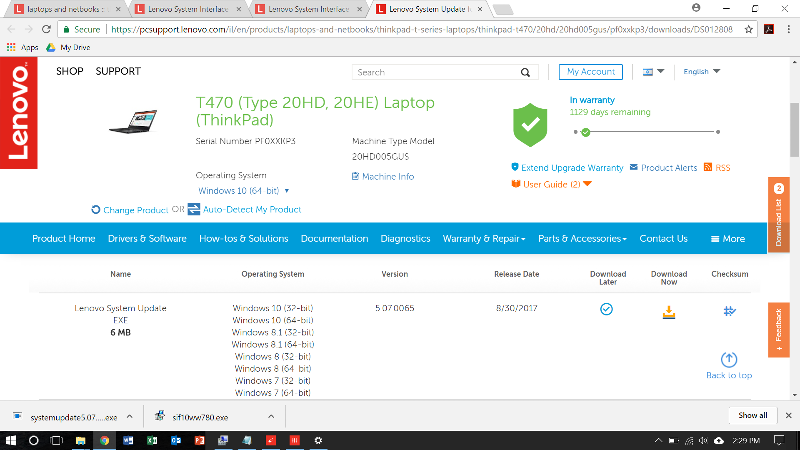This screenshot has width=800, height=450.
Task: Open the My Drive bookmark
Action: pyautogui.click(x=68, y=47)
